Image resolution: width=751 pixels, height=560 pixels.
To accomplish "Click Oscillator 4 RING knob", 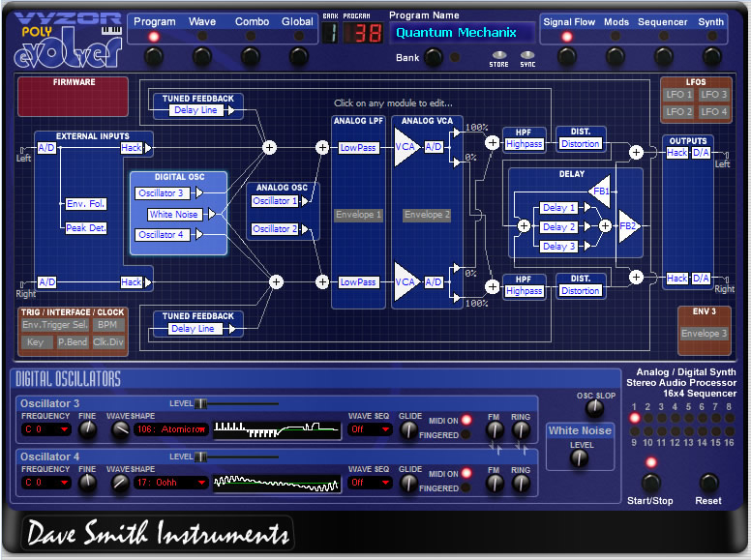I will pyautogui.click(x=520, y=484).
